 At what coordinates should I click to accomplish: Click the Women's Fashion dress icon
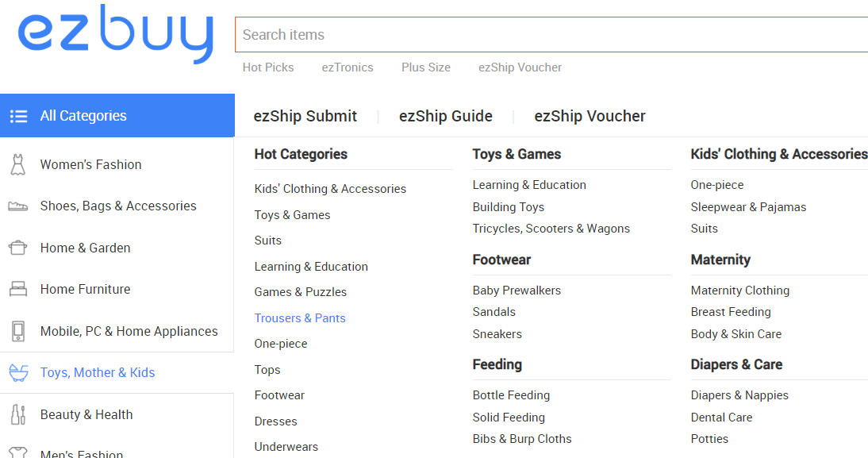click(x=17, y=164)
